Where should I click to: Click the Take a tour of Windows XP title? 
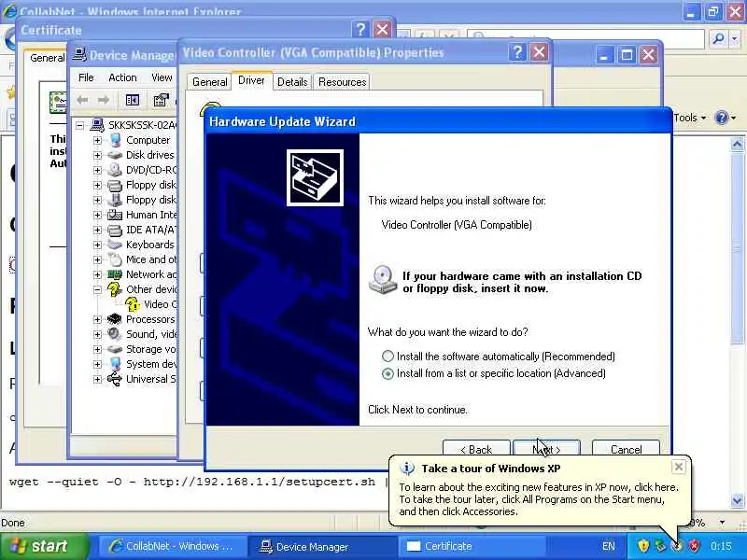[x=491, y=469]
